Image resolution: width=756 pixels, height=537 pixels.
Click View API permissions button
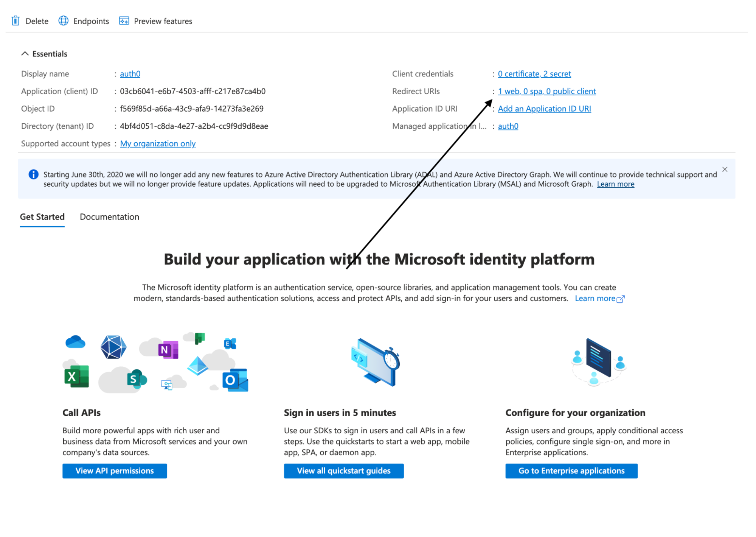115,471
